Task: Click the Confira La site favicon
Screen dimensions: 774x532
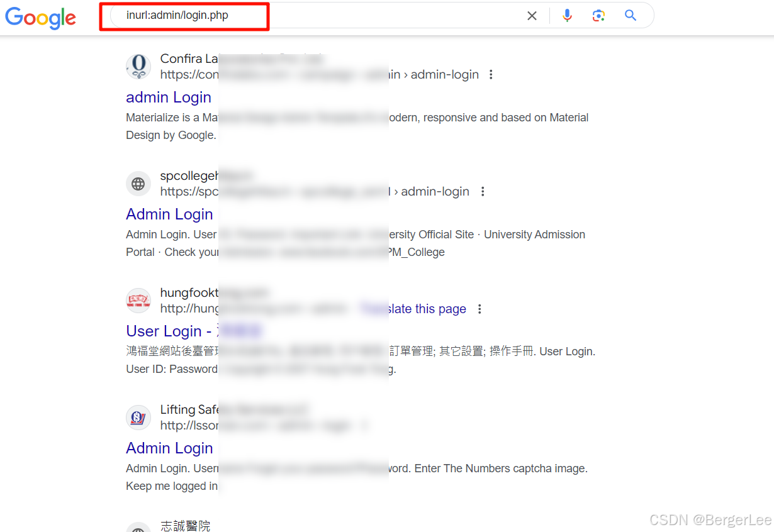Action: click(138, 66)
